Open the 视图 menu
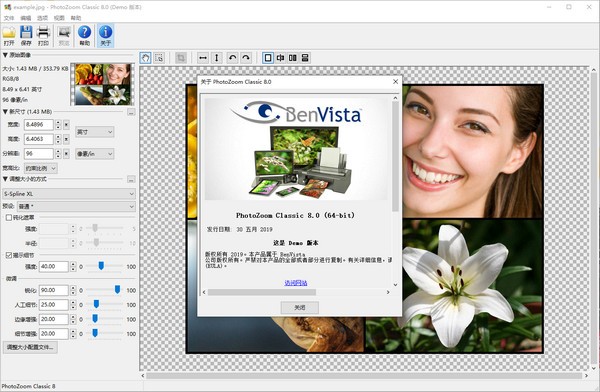 tap(59, 18)
